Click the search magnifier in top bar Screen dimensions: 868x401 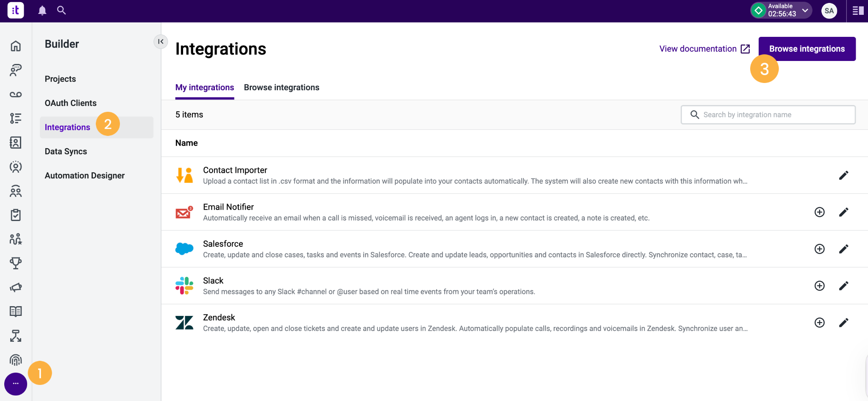(x=61, y=10)
